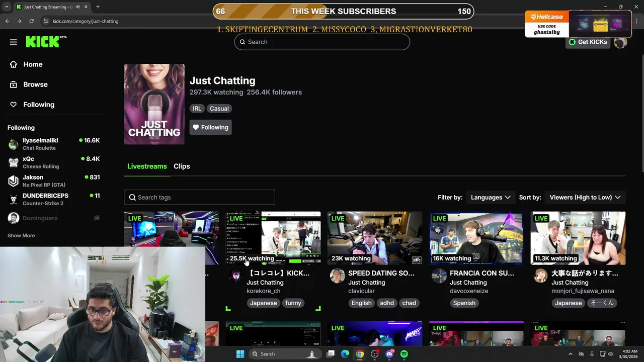The image size is (644, 362).
Task: Toggle Following heart button for Just Chatting
Action: click(x=210, y=127)
